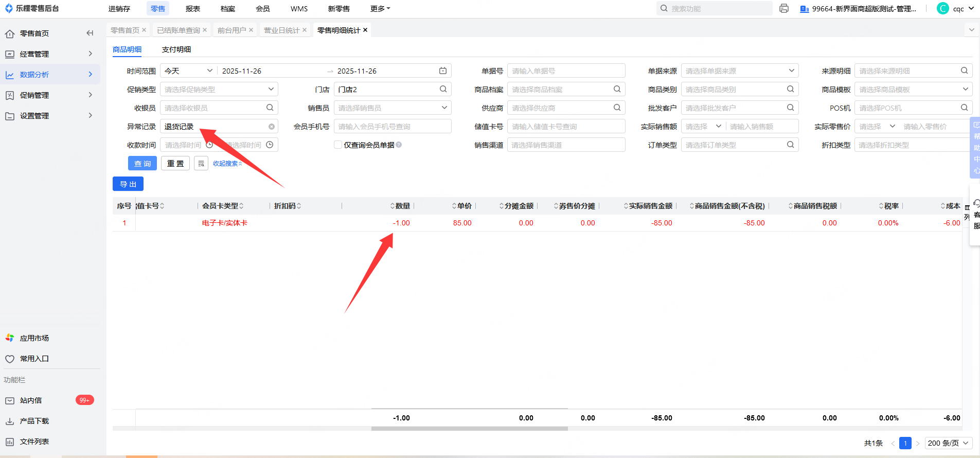
Task: Click the search icon in 商品档案 field
Action: [617, 89]
